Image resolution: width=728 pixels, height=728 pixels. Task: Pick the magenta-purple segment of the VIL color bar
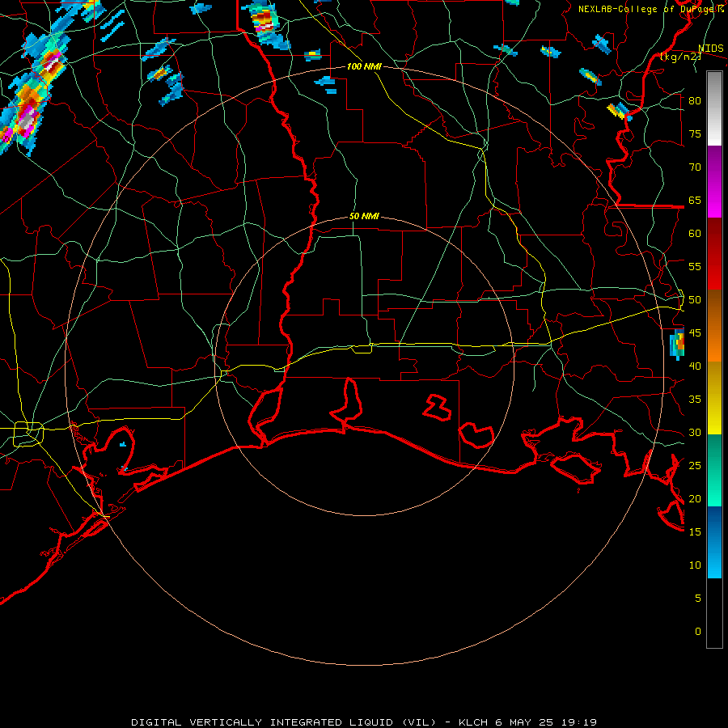click(x=714, y=181)
